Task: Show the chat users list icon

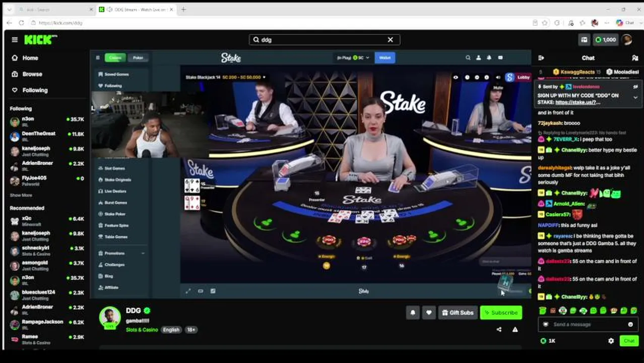Action: [x=635, y=58]
